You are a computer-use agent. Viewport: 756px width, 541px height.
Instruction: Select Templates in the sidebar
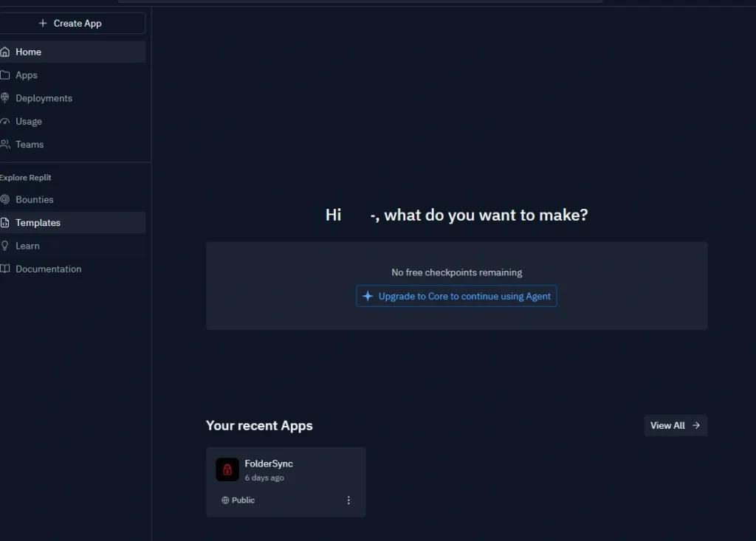[72, 222]
